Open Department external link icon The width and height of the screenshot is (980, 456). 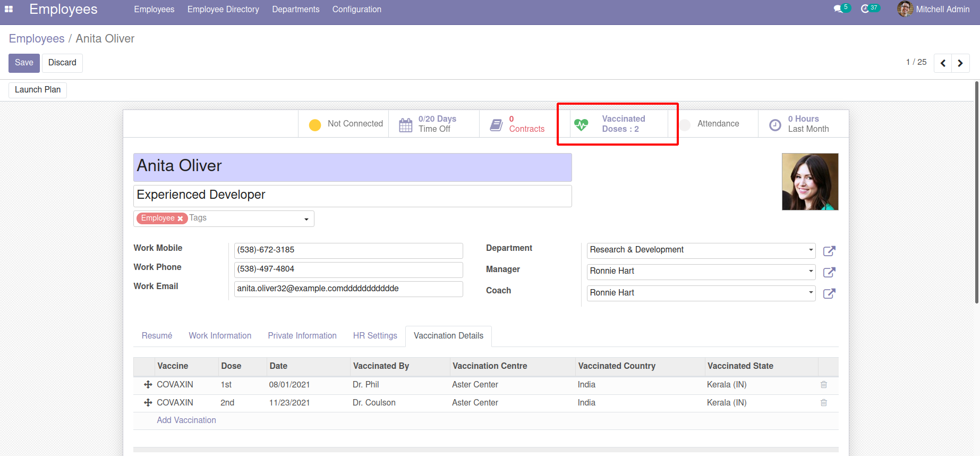click(829, 251)
